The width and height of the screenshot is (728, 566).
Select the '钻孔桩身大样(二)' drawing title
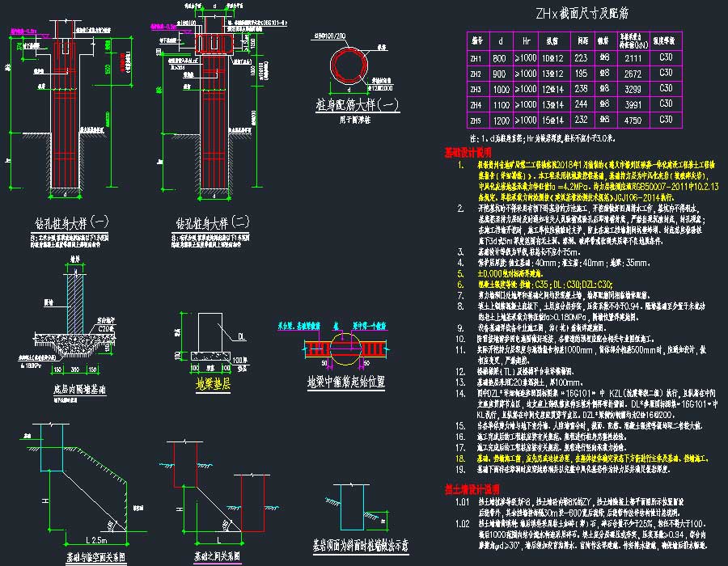click(214, 222)
